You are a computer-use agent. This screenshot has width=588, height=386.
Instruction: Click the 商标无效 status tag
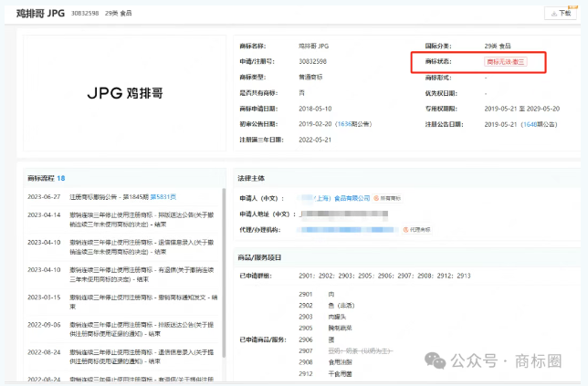click(x=505, y=61)
